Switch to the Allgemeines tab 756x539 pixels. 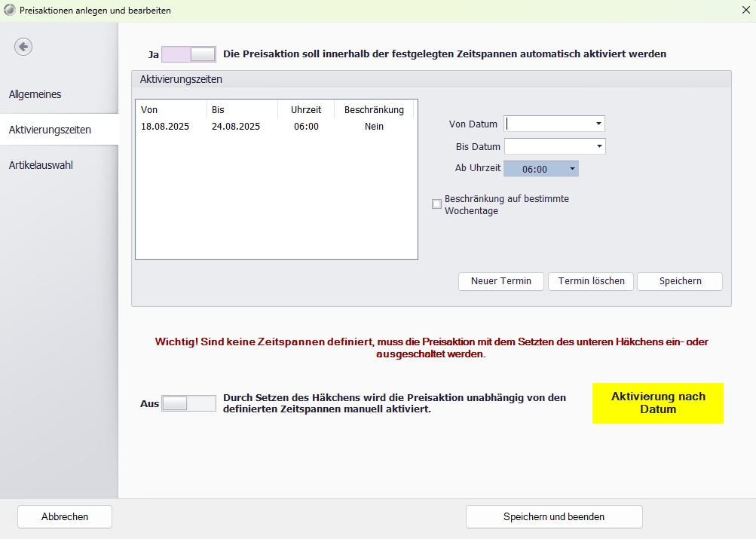35,94
